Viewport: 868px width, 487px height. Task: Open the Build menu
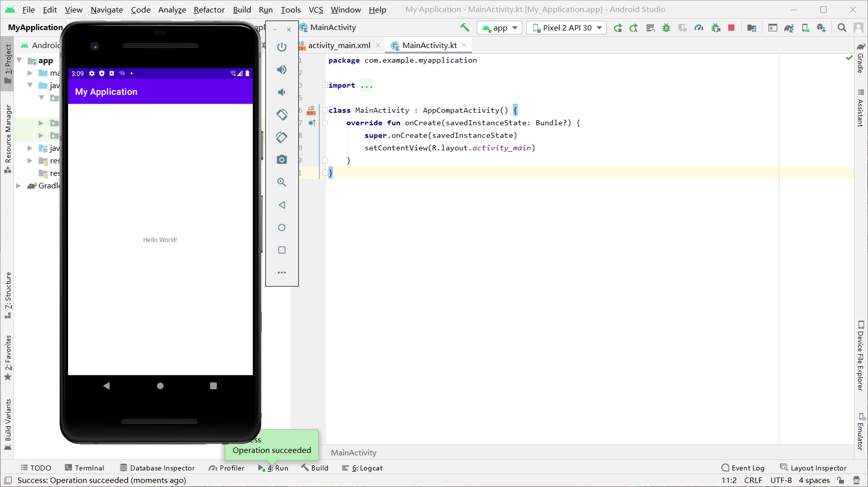242,10
